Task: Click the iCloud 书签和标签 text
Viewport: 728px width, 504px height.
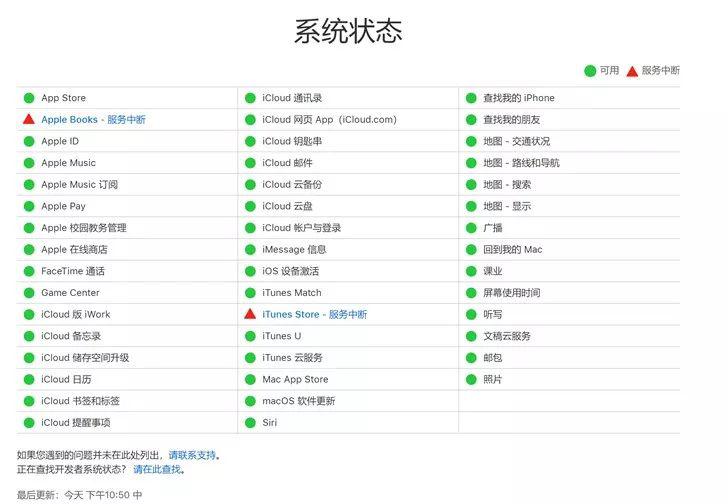Action: tap(80, 401)
